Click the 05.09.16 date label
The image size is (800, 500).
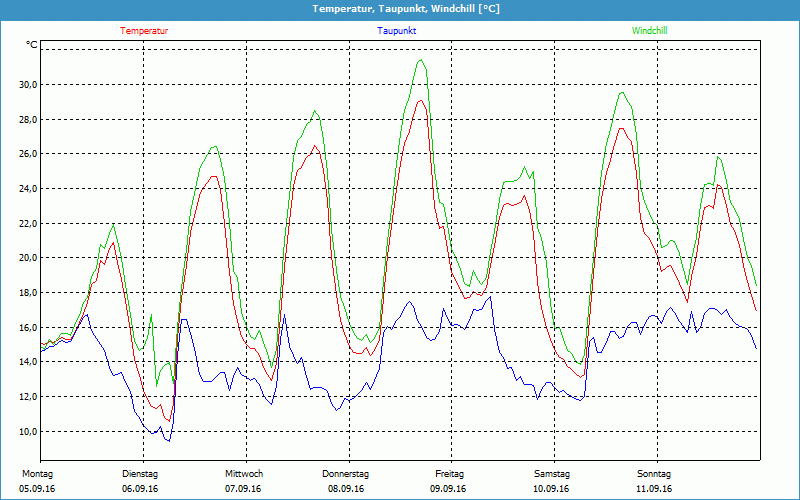[x=37, y=489]
